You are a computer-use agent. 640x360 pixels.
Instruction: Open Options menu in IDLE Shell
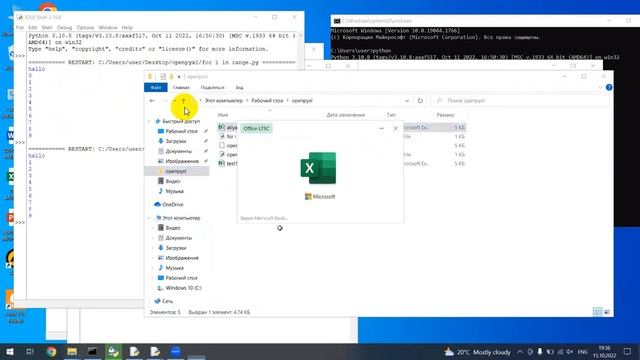pyautogui.click(x=85, y=27)
